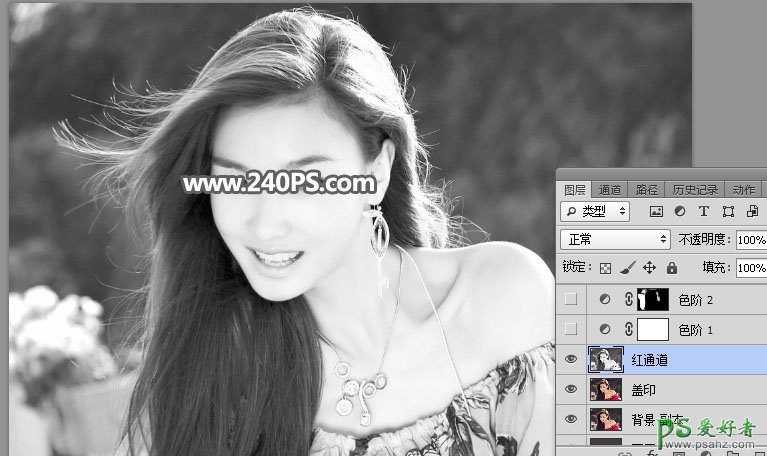This screenshot has width=767, height=456.
Task: Select 色阶 1 adjustment layer icon
Action: click(x=605, y=330)
